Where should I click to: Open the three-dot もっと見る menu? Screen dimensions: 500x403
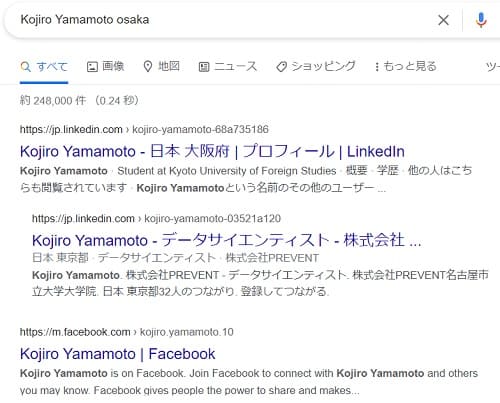point(405,66)
